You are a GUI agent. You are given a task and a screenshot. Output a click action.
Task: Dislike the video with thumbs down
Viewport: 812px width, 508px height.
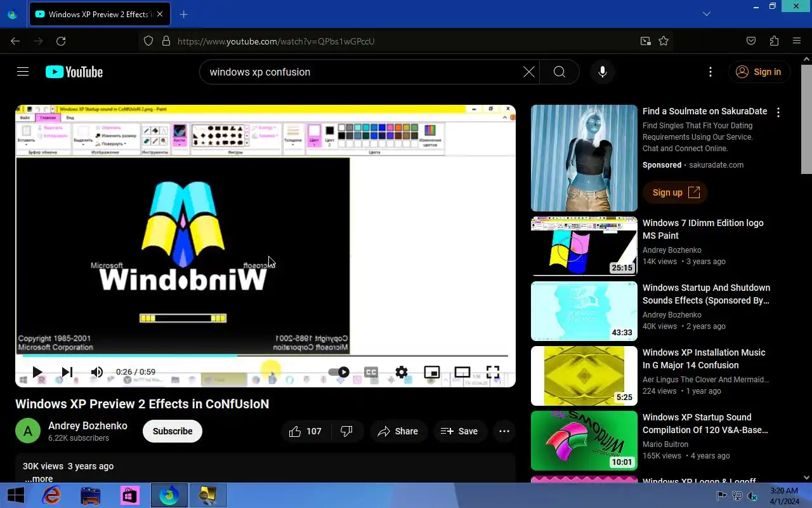point(346,431)
